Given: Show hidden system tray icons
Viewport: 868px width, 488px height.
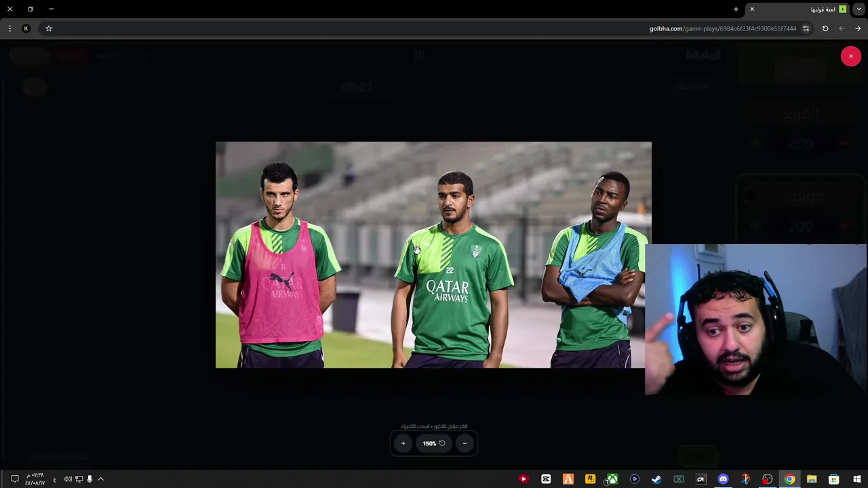Looking at the screenshot, I should point(100,479).
